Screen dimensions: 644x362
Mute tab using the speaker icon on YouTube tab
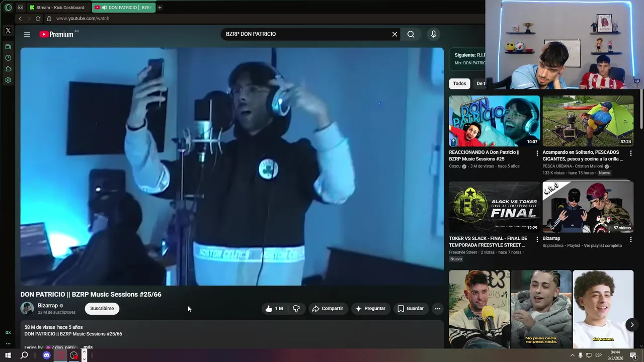pos(104,8)
